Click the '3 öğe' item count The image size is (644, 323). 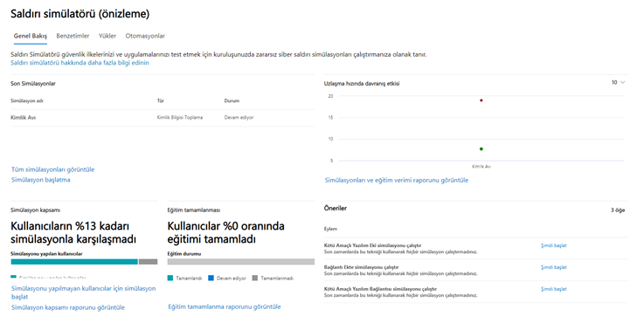618,210
